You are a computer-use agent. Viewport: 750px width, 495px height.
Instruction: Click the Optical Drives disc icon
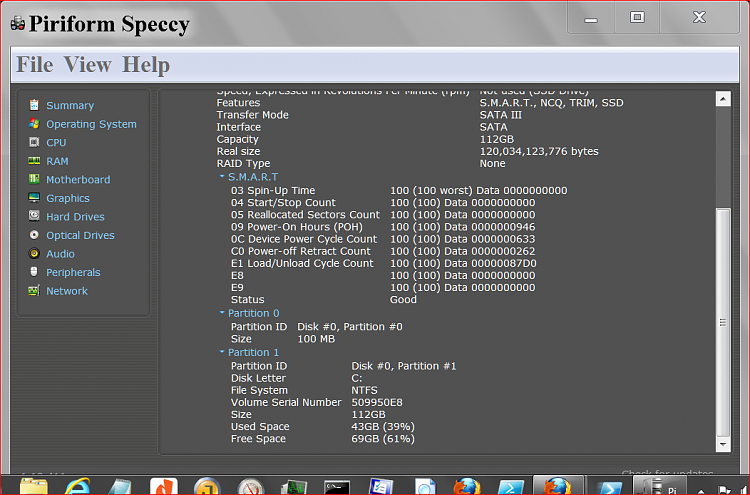(34, 235)
